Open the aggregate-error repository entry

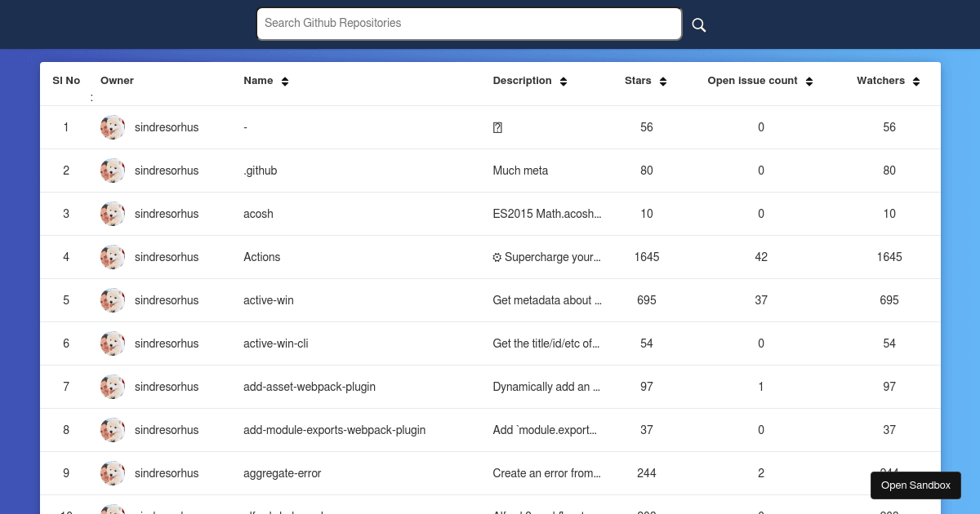tap(282, 473)
